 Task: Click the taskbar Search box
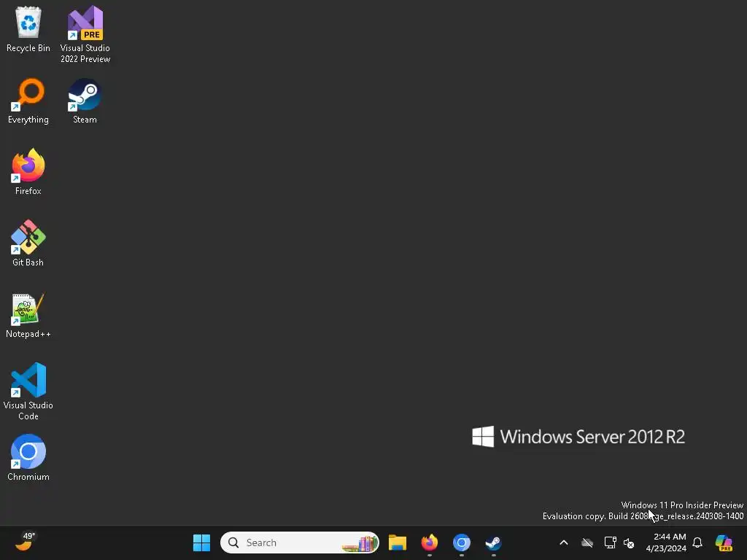tap(300, 542)
